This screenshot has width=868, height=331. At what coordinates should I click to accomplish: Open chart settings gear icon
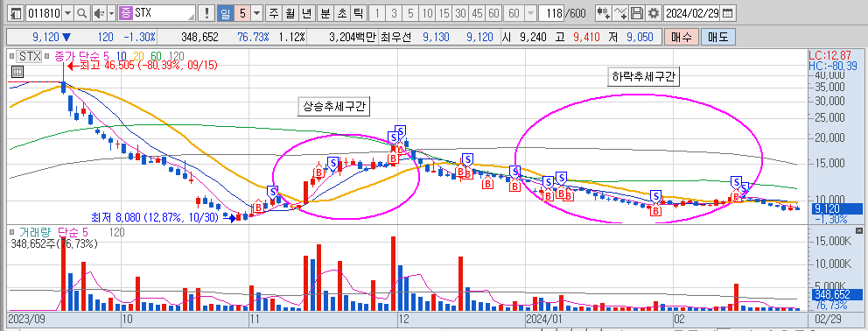654,13
